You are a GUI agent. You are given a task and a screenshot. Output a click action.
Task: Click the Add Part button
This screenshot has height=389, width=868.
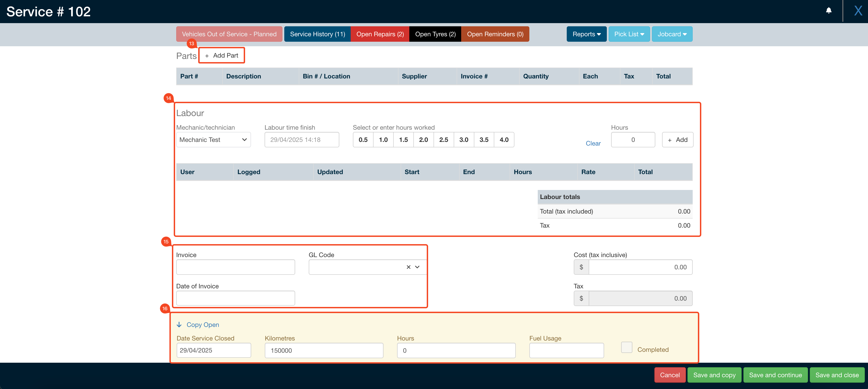click(221, 55)
